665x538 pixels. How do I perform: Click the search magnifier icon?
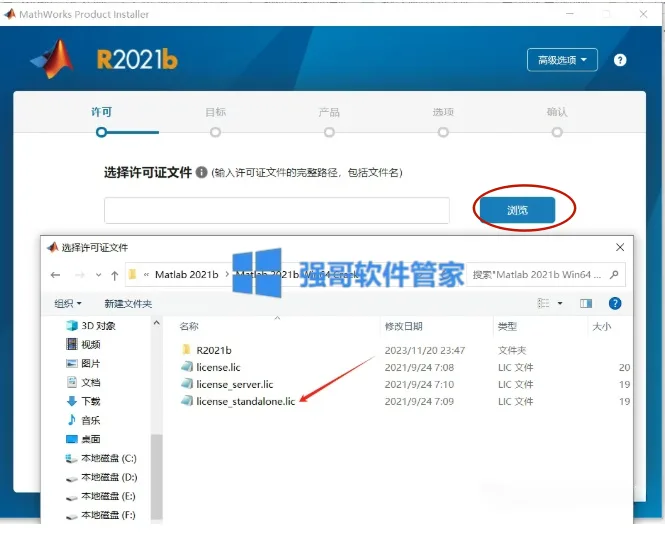pyautogui.click(x=614, y=274)
